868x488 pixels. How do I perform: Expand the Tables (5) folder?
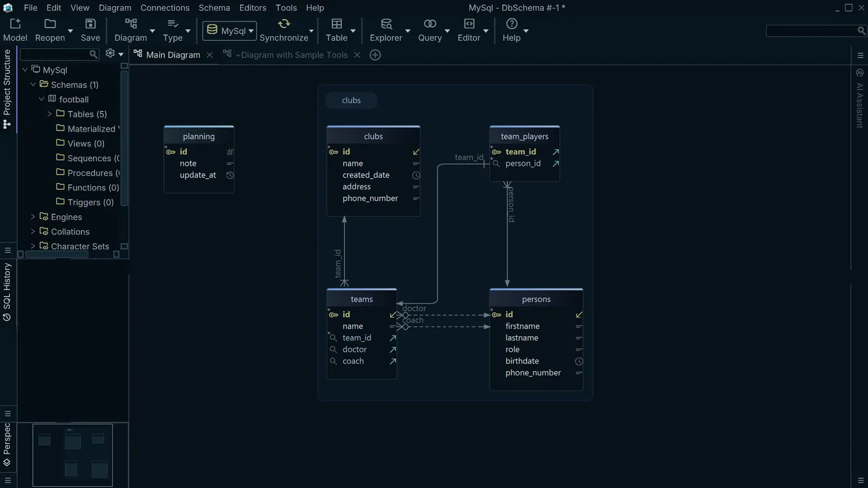pos(49,114)
